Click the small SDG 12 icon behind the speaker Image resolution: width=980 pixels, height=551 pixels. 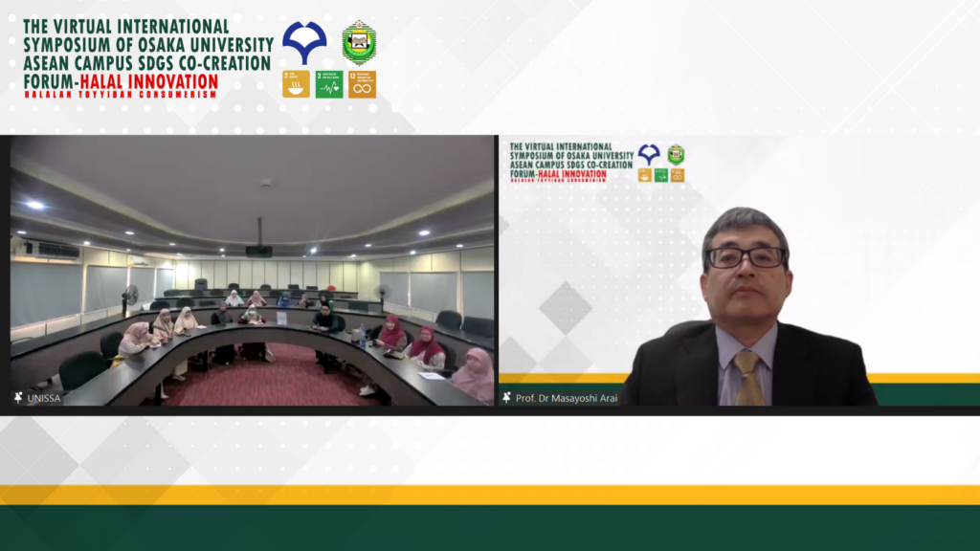tap(678, 175)
